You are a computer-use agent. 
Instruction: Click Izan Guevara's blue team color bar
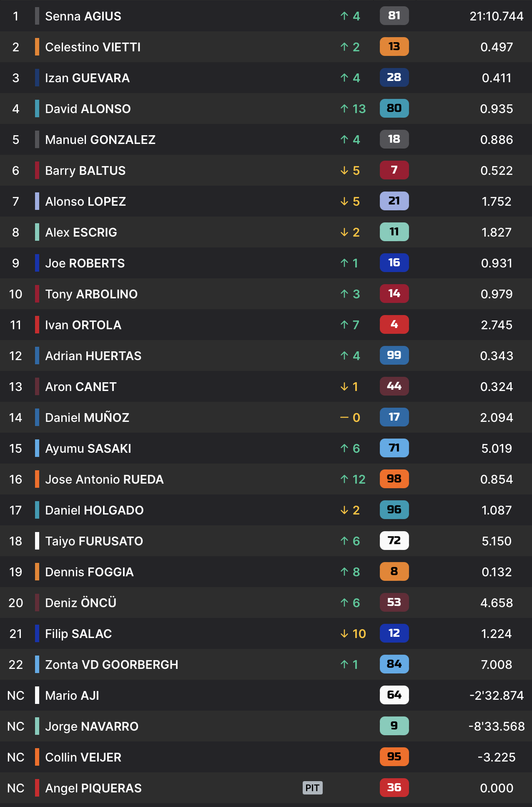coord(37,78)
